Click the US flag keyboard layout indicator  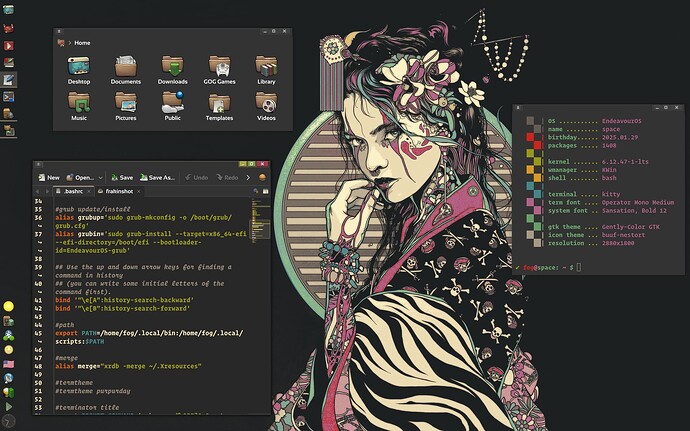coord(8,364)
